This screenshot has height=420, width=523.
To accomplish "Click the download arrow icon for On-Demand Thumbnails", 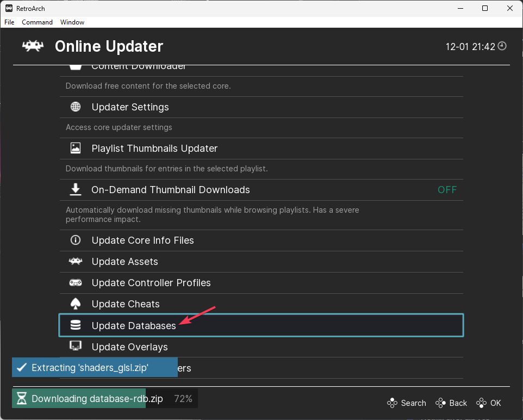I will [x=76, y=189].
